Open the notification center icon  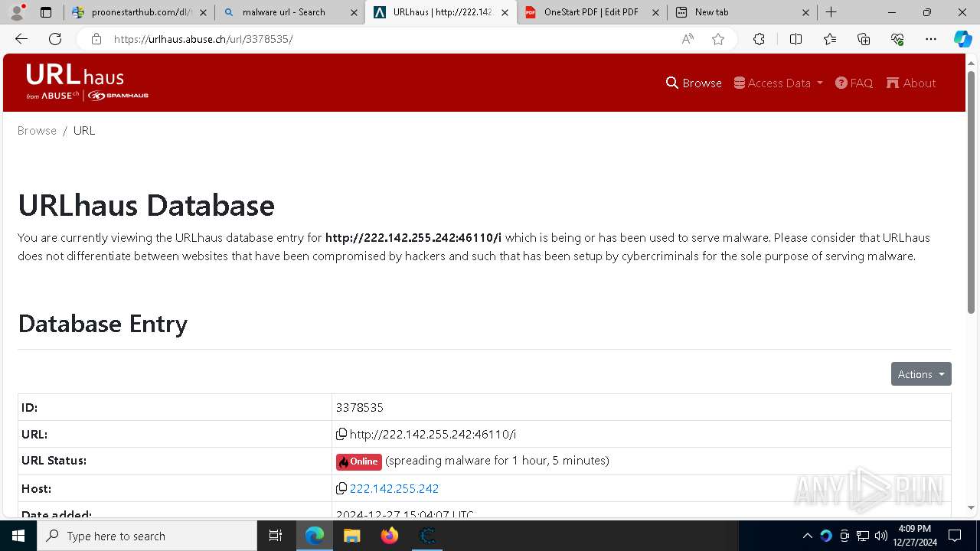coord(955,536)
